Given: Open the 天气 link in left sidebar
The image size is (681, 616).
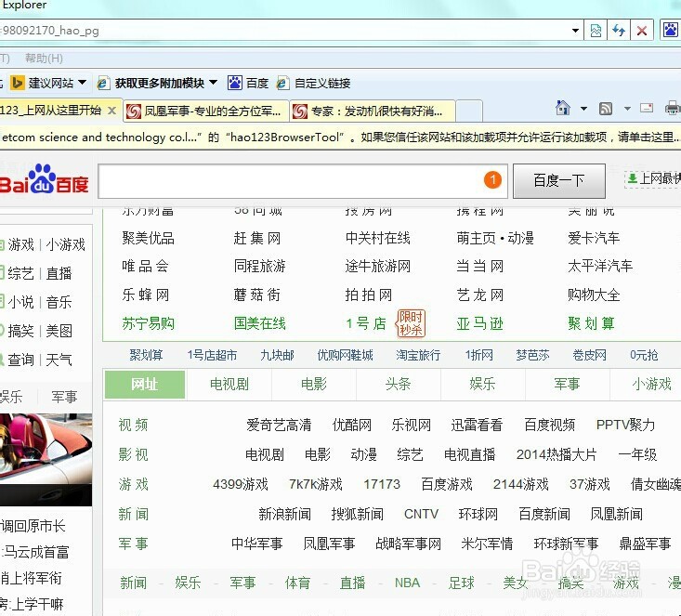Looking at the screenshot, I should point(59,360).
